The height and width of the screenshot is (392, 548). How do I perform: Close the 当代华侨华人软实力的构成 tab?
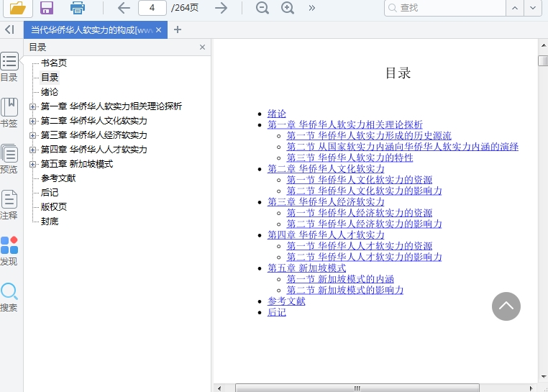[159, 30]
